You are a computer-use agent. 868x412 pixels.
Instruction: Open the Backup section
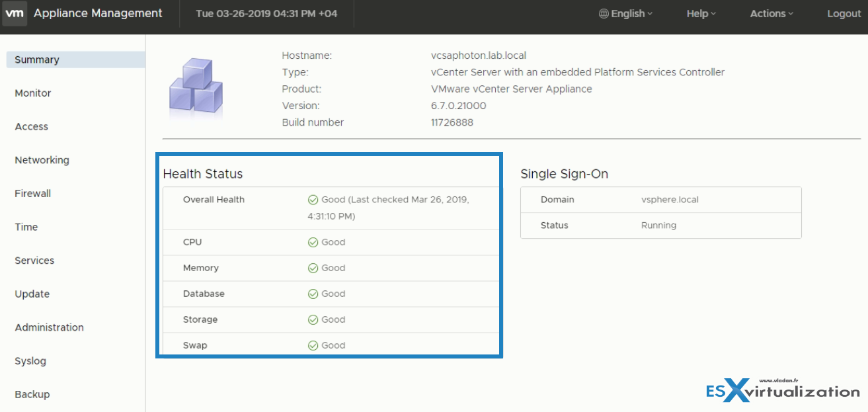pyautogui.click(x=32, y=394)
